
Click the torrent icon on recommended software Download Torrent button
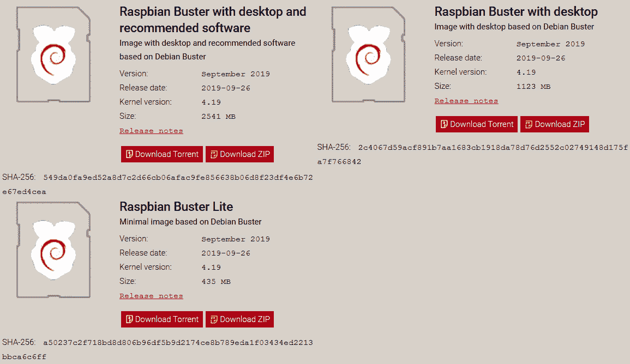click(x=129, y=154)
